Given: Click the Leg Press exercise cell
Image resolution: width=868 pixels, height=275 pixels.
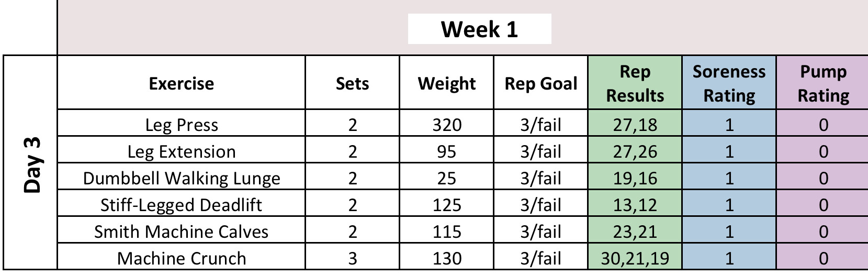Looking at the screenshot, I should coord(181,125).
